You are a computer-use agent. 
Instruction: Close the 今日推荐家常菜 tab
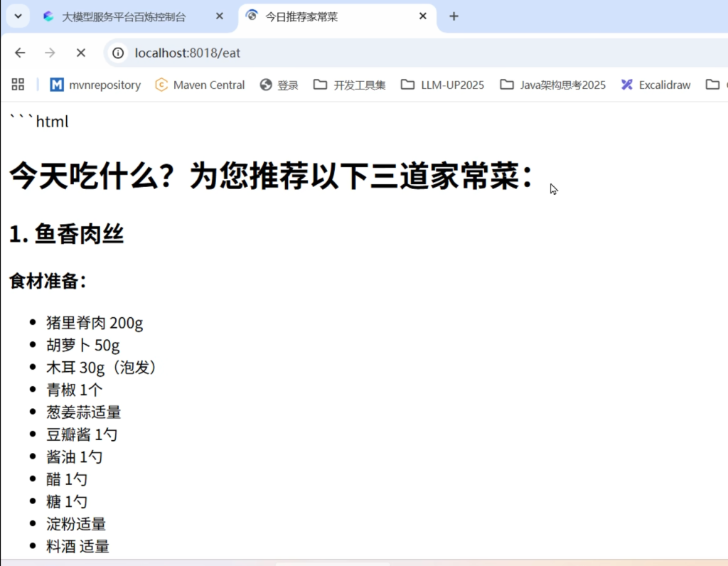(423, 16)
